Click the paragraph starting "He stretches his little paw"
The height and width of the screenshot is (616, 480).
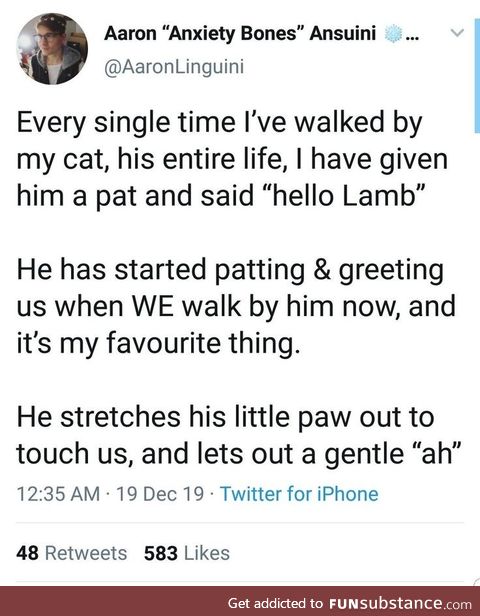tap(238, 435)
